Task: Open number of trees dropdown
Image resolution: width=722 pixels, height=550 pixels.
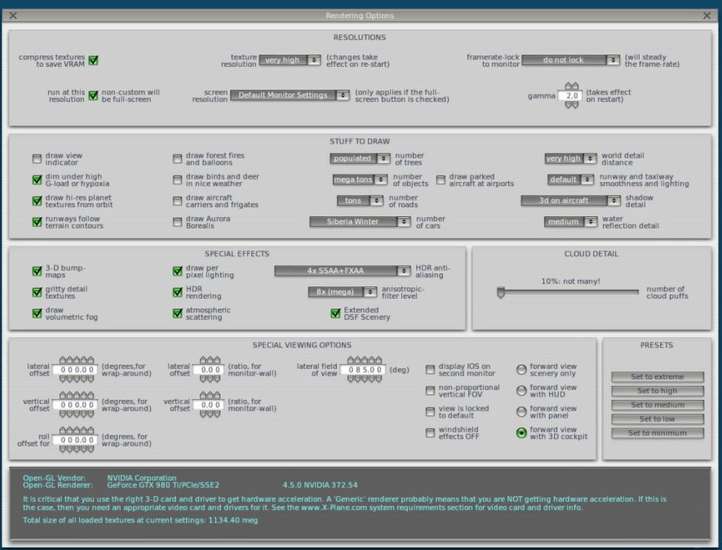Action: click(360, 159)
